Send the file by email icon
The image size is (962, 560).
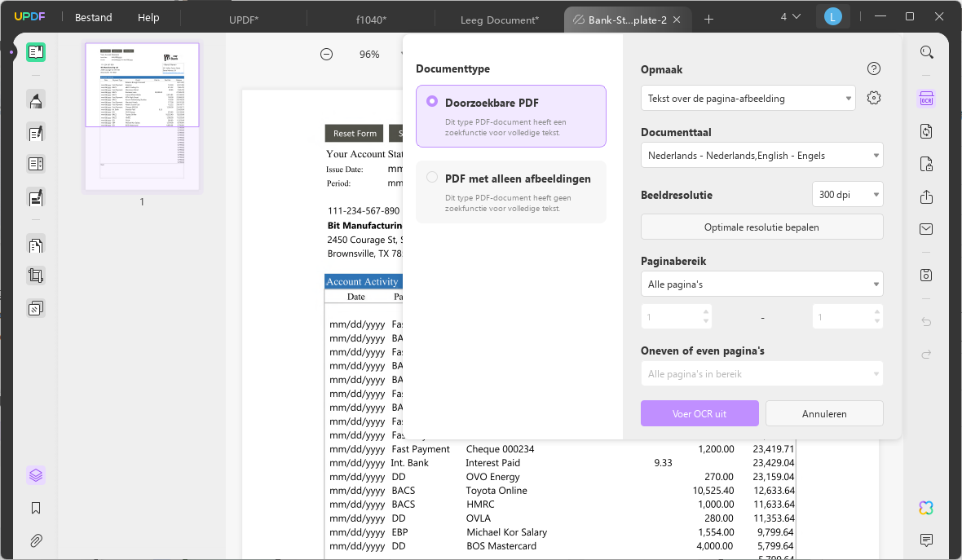click(926, 229)
